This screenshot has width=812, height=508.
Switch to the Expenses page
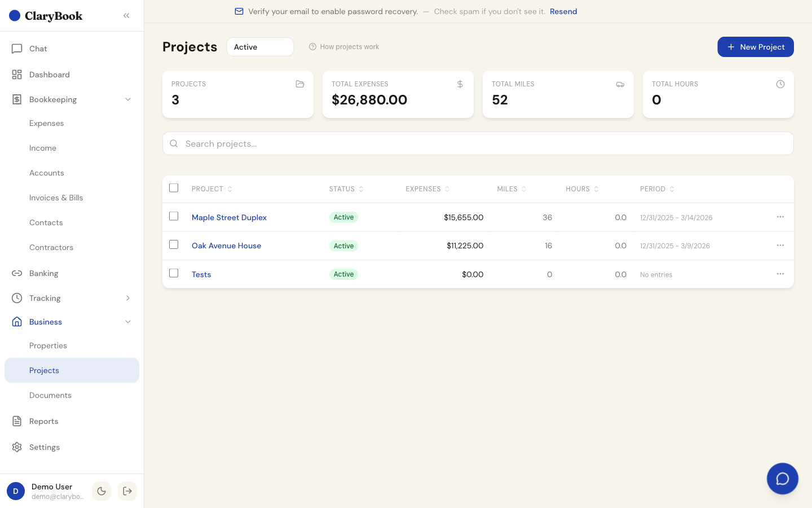click(46, 123)
